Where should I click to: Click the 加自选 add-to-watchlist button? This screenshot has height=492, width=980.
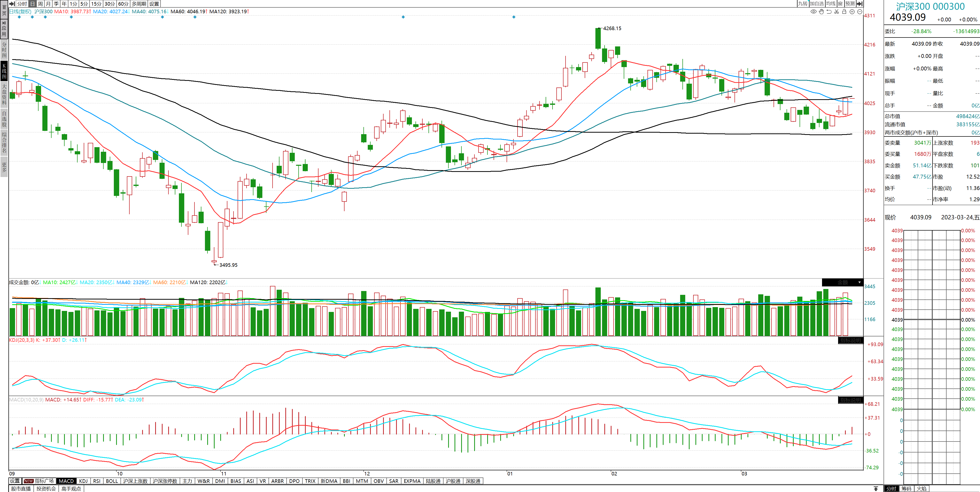point(816,4)
